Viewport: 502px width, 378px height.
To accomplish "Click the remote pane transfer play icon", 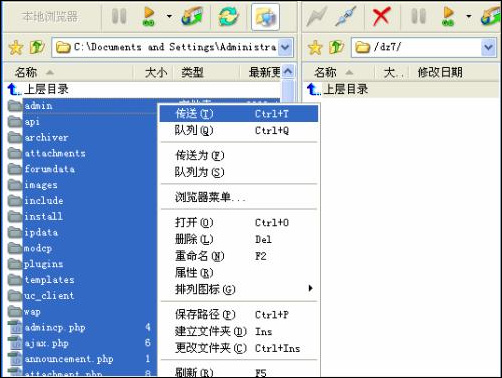I will pyautogui.click(x=448, y=16).
